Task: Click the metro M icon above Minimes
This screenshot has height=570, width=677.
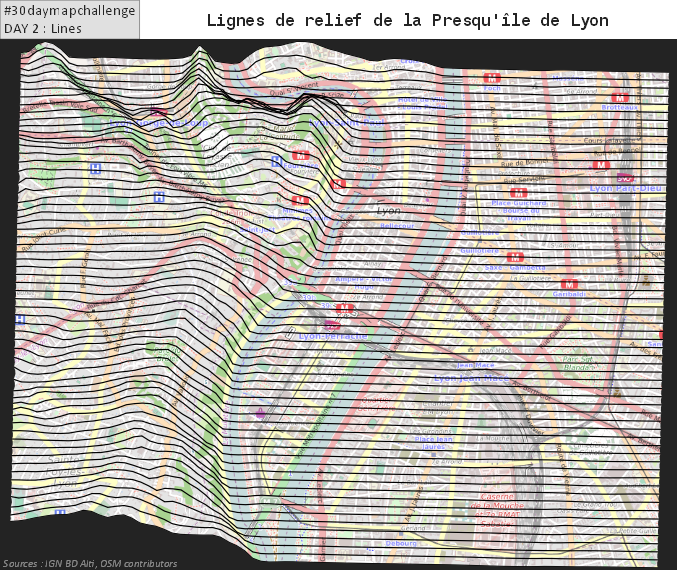Action: (300, 200)
